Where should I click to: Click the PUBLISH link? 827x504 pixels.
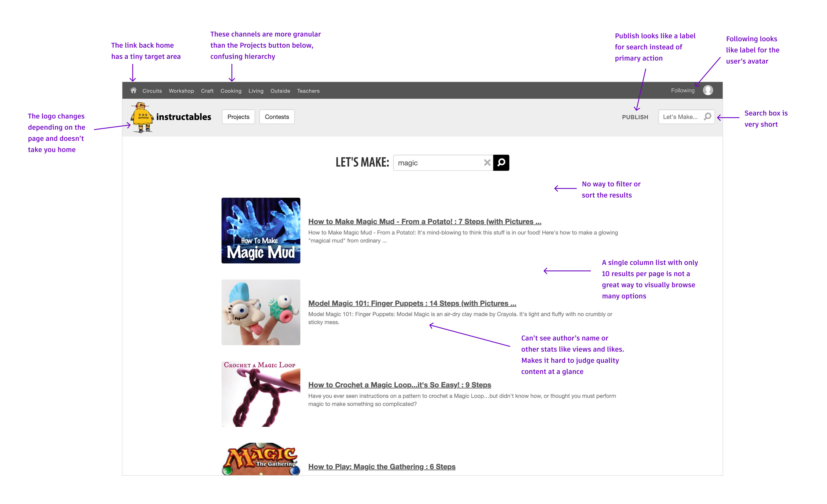(x=635, y=117)
